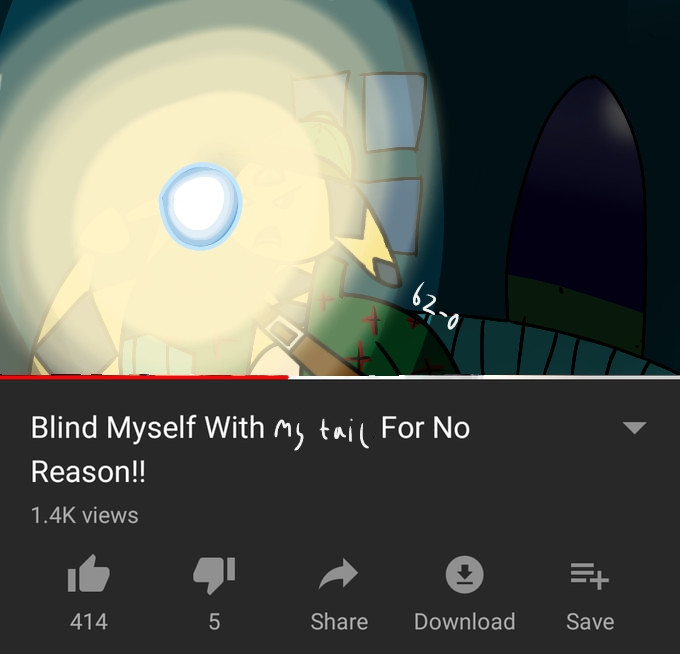Image resolution: width=680 pixels, height=654 pixels.
Task: Seek within the red played progress portion
Action: [144, 377]
